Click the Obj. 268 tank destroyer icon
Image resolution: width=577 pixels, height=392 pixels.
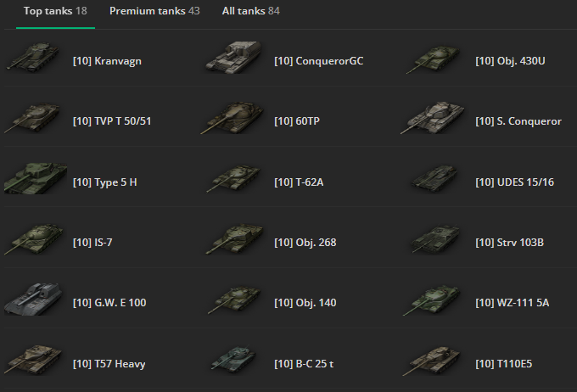(234, 239)
